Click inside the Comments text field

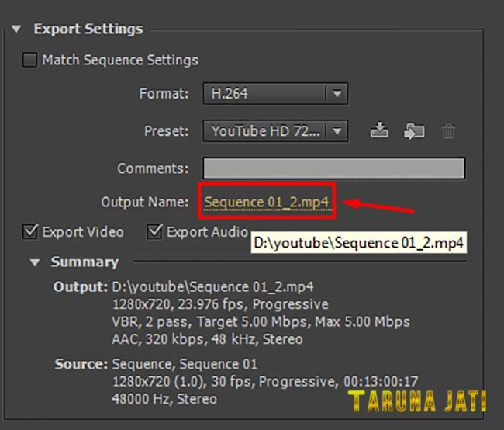pos(333,168)
